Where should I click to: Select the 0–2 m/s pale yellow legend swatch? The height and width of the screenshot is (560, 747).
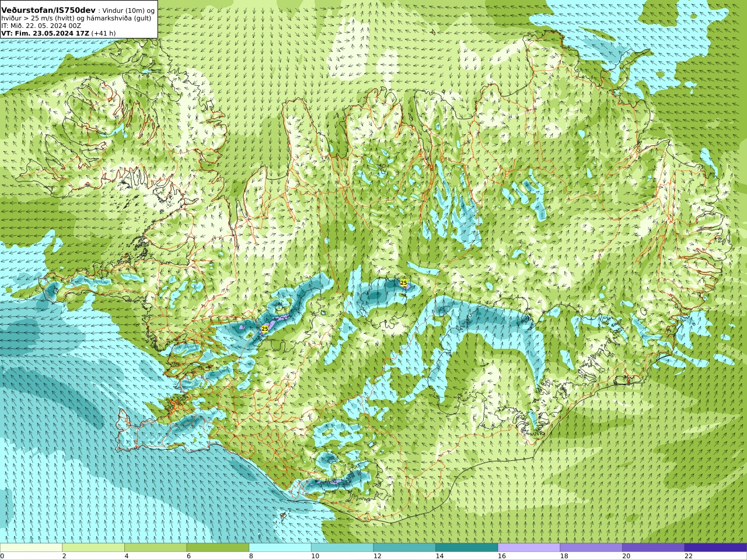tap(31, 548)
